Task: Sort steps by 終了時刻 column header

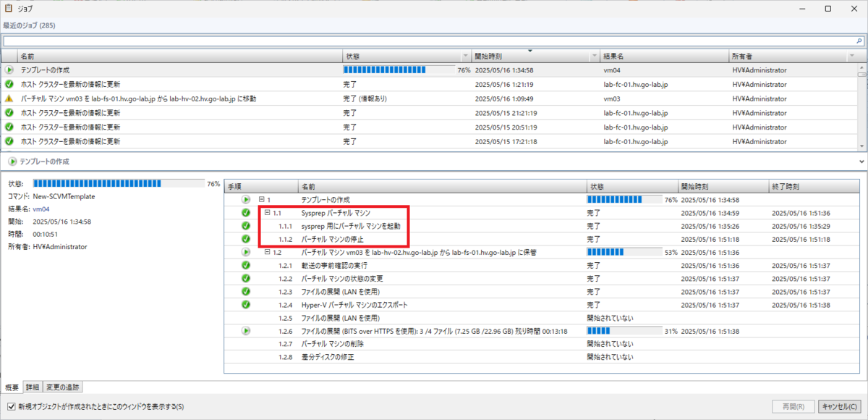Action: [816, 185]
